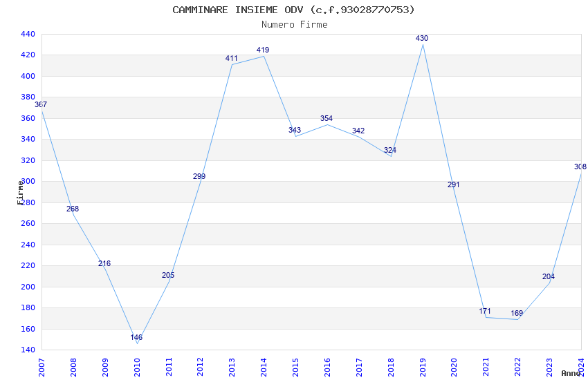Click y-axis tick label 160
588x380 pixels.
[x=28, y=329]
